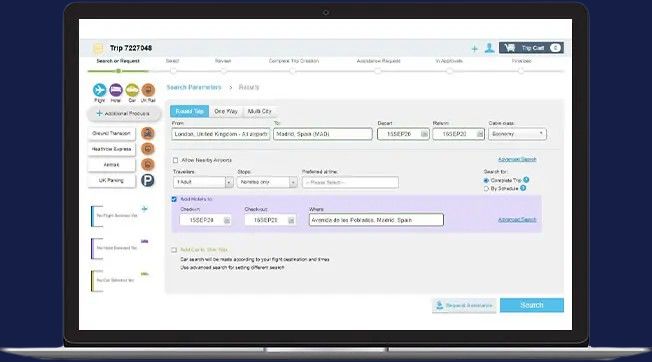Select the UK Rail product icon
Screen dimensions: 652x362
click(148, 90)
